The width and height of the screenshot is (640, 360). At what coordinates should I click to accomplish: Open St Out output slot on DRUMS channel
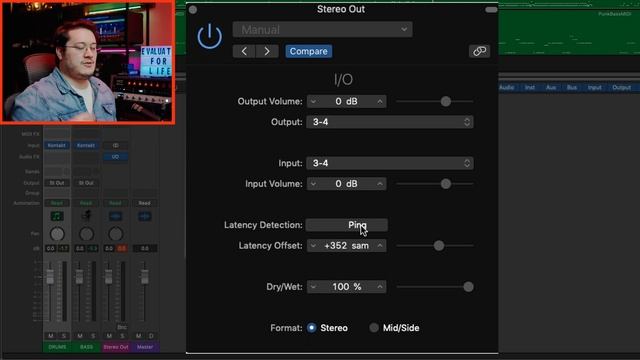pyautogui.click(x=57, y=183)
